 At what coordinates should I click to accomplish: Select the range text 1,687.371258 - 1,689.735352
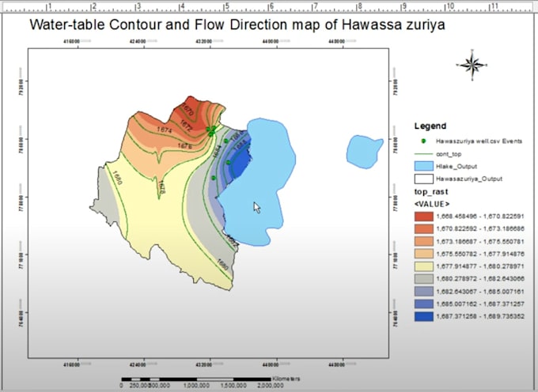point(480,316)
